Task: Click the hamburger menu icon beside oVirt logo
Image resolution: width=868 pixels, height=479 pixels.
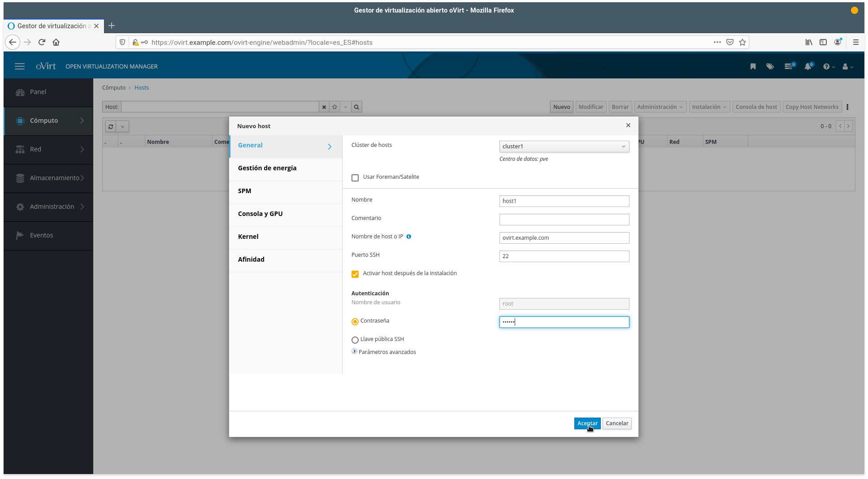Action: [20, 66]
